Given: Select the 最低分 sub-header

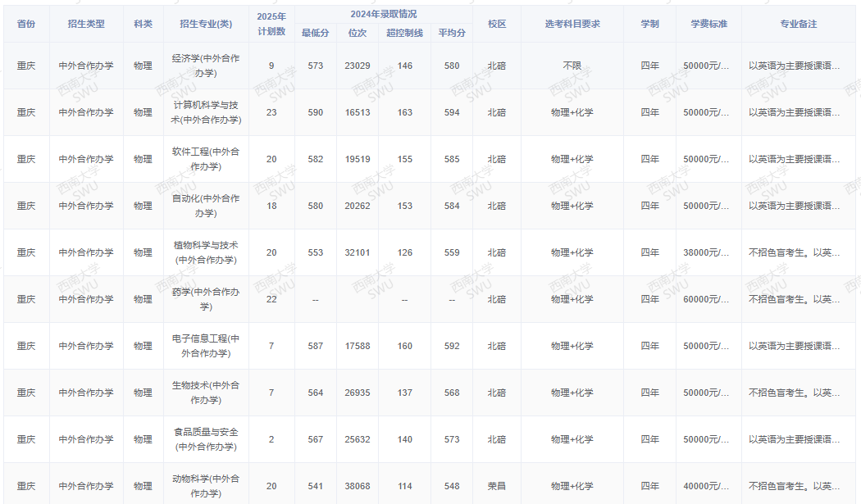Looking at the screenshot, I should tap(316, 33).
